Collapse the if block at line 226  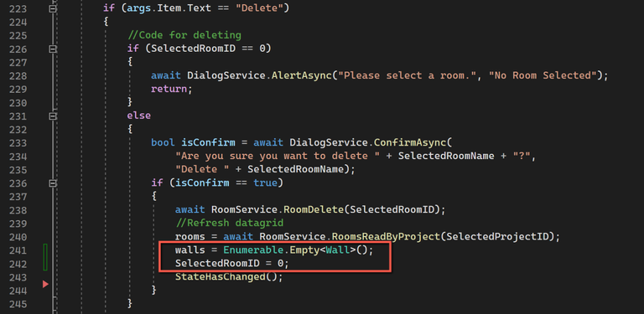tap(53, 49)
